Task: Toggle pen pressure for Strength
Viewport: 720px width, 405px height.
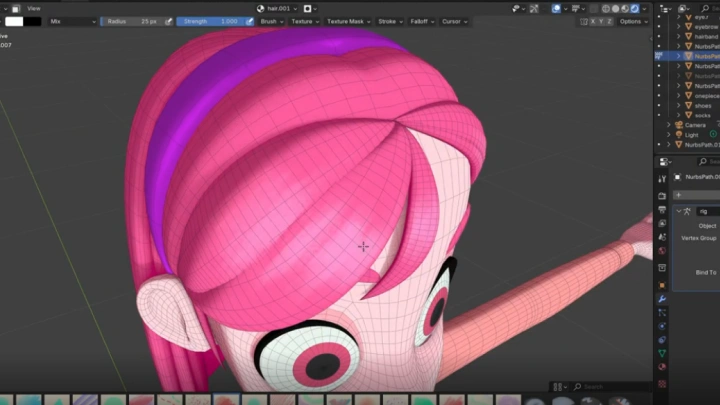Action: tap(249, 22)
